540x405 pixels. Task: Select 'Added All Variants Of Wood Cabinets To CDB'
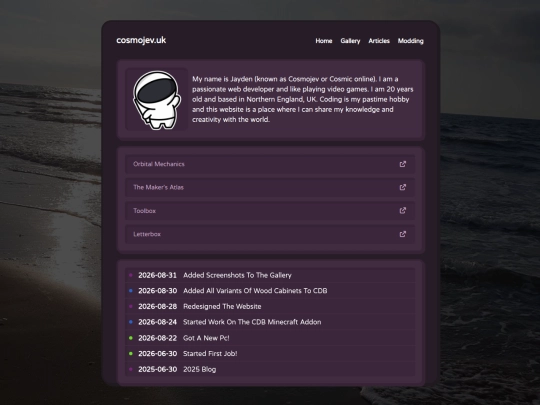point(255,291)
